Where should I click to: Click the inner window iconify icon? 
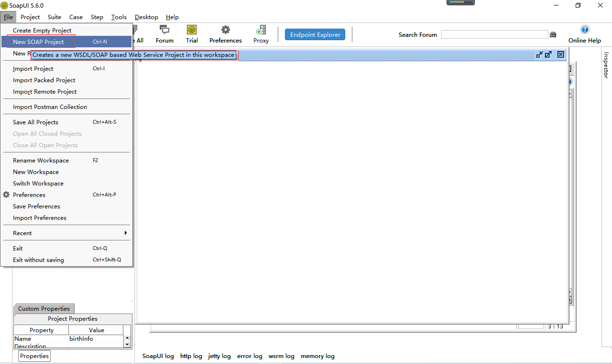539,54
